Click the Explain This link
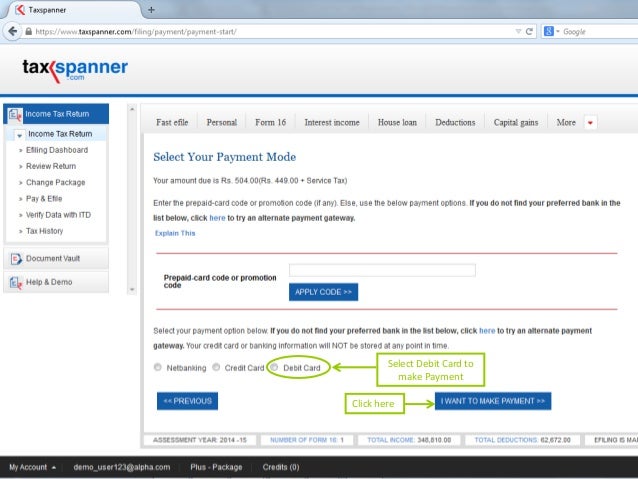638x479 pixels. coord(175,233)
